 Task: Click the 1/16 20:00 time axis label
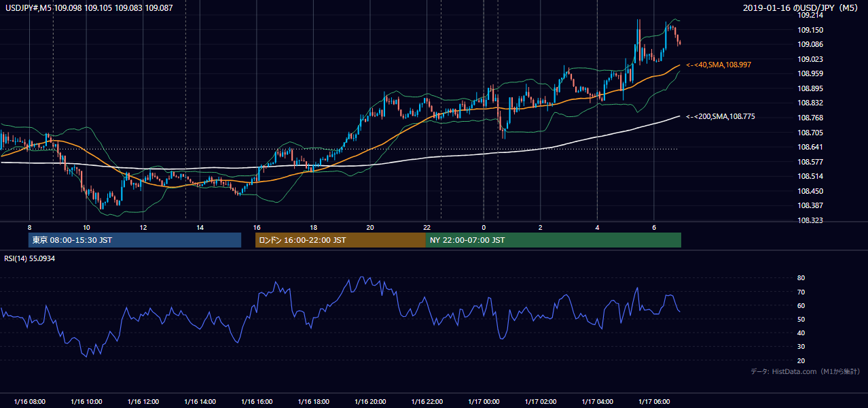tap(370, 401)
